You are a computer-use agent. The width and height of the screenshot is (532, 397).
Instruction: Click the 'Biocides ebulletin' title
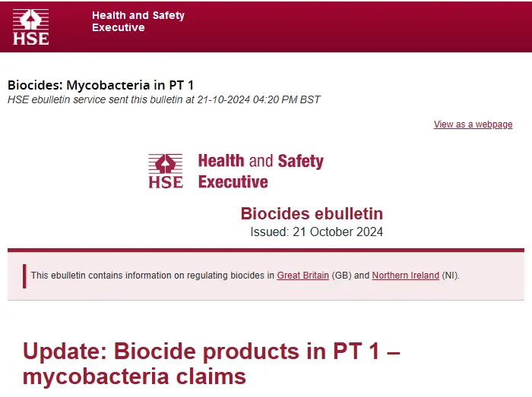(312, 213)
